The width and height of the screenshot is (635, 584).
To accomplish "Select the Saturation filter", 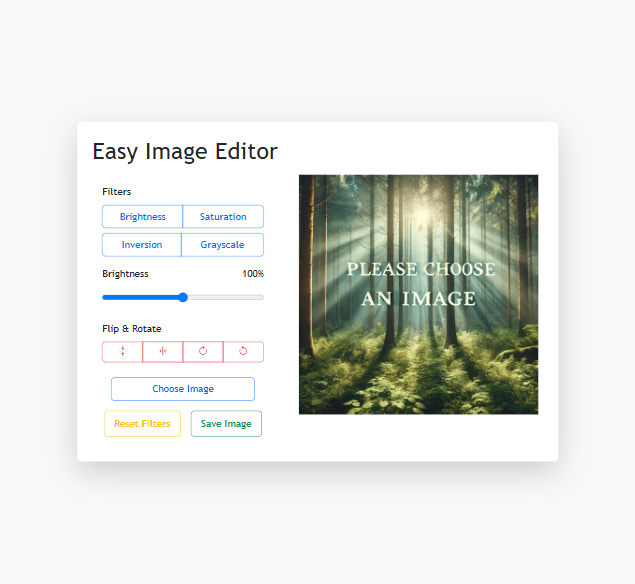I will click(x=223, y=217).
